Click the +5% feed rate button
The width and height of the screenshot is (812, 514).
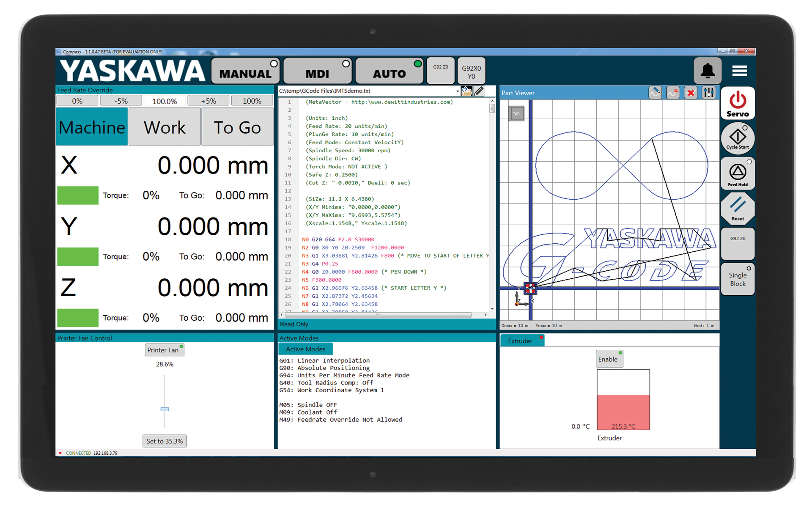(208, 101)
